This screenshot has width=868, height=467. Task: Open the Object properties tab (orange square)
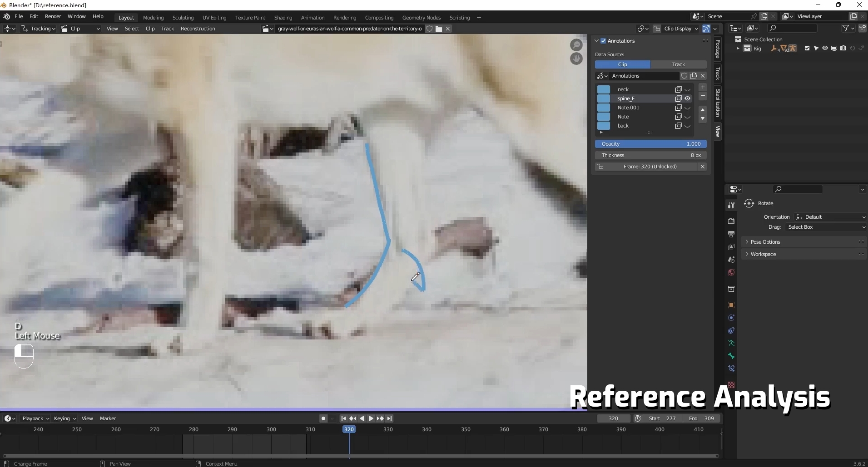731,305
